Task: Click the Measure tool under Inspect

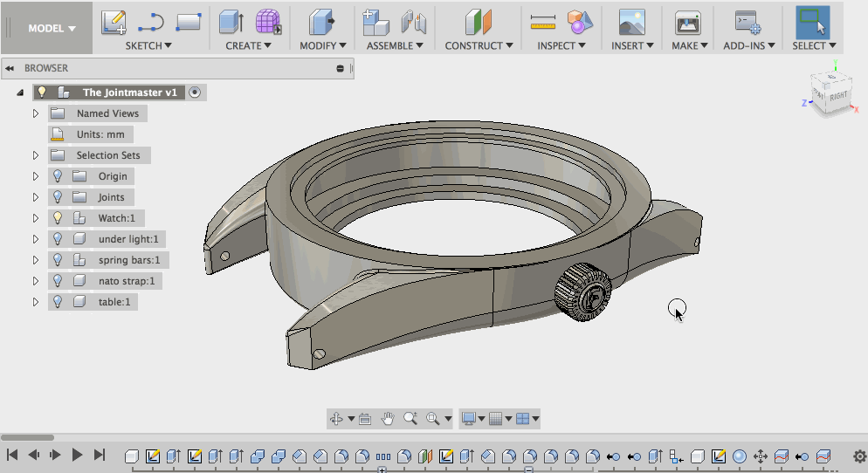Action: pyautogui.click(x=543, y=23)
